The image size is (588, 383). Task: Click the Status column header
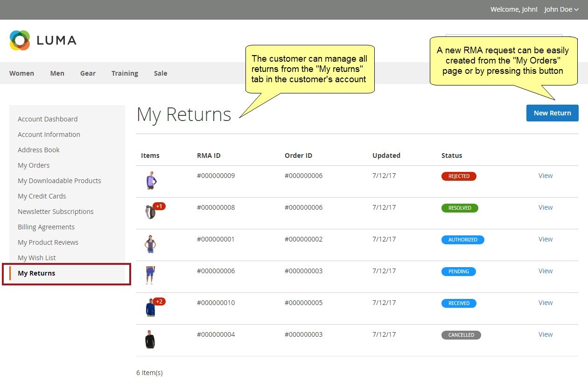(452, 156)
